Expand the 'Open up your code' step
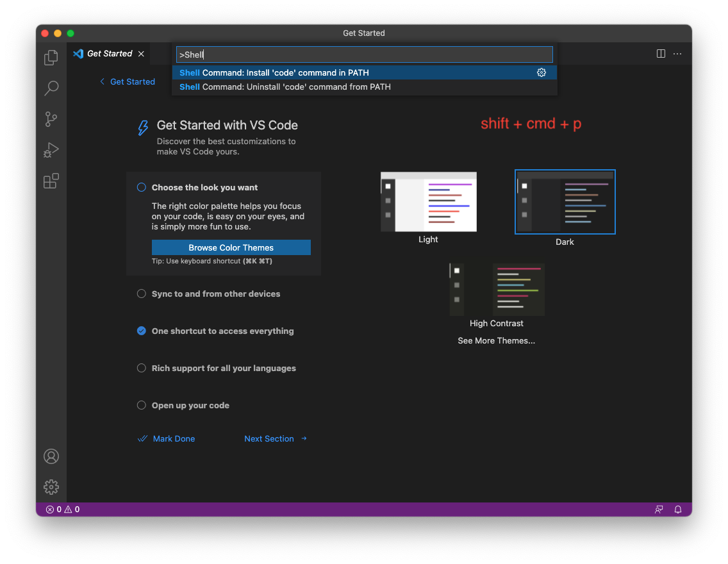Screen dimensions: 728x564 tap(190, 405)
